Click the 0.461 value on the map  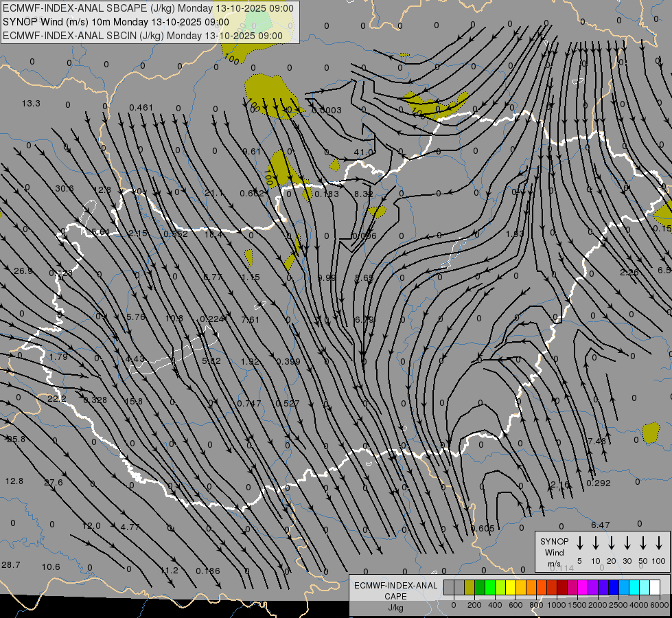[141, 107]
